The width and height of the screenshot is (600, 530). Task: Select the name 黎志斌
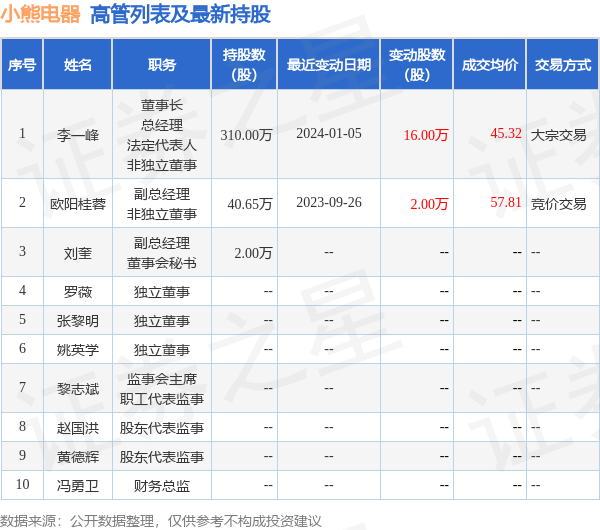[x=78, y=389]
